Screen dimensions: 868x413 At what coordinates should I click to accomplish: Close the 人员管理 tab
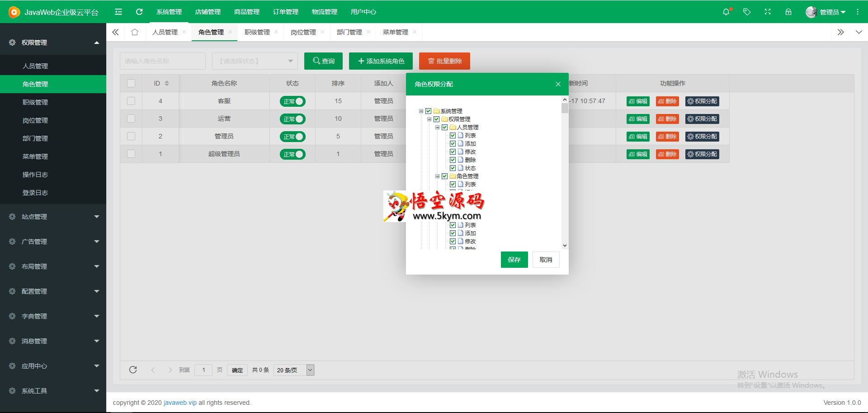(x=184, y=32)
